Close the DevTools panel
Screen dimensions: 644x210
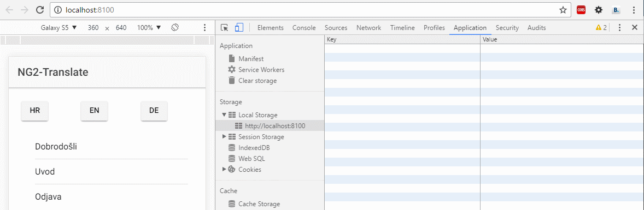tap(634, 27)
